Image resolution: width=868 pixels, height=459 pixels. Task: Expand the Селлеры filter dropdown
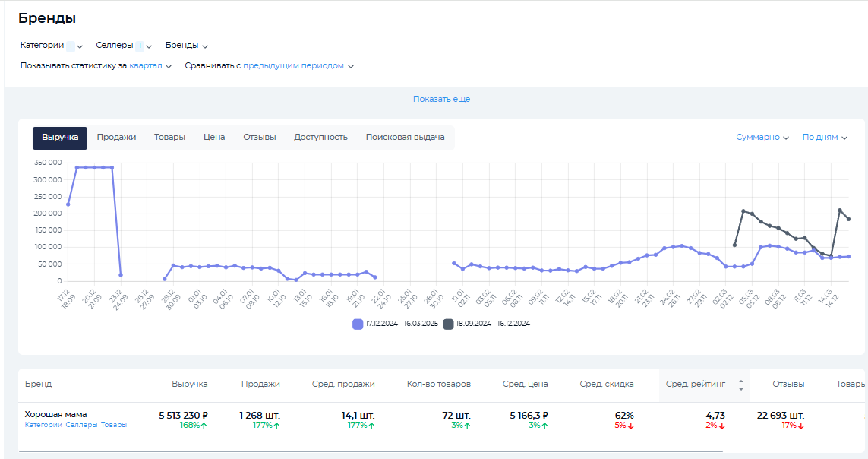click(x=124, y=46)
